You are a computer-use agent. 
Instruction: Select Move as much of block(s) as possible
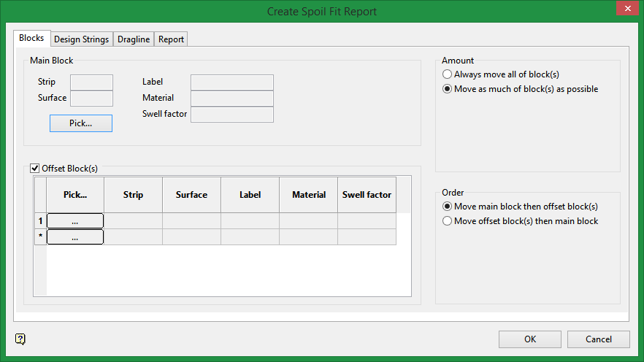point(447,89)
